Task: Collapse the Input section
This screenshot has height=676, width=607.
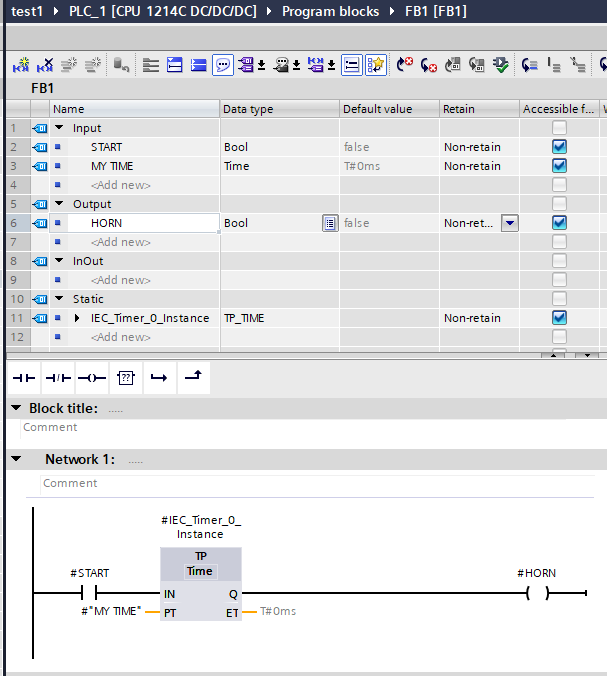Action: (x=59, y=128)
